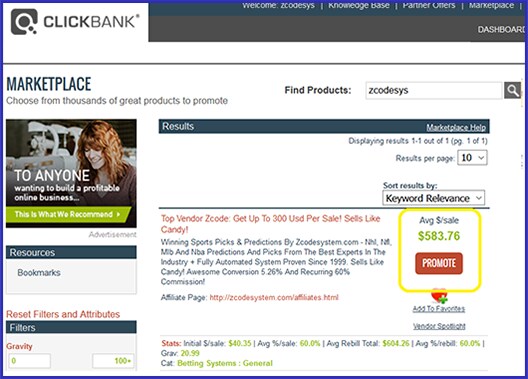Click Reset Filters and Attributes
Image resolution: width=528 pixels, height=379 pixels.
pos(63,314)
